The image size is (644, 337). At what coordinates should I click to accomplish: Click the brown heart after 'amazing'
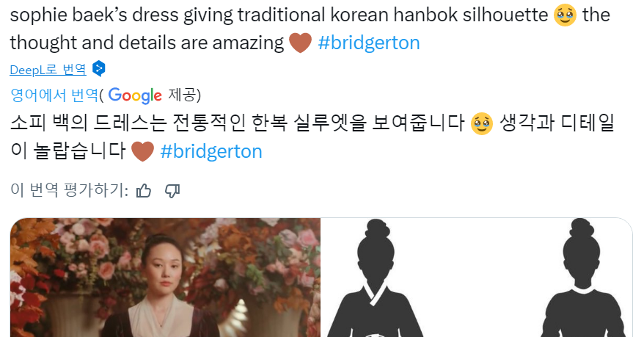pos(300,43)
